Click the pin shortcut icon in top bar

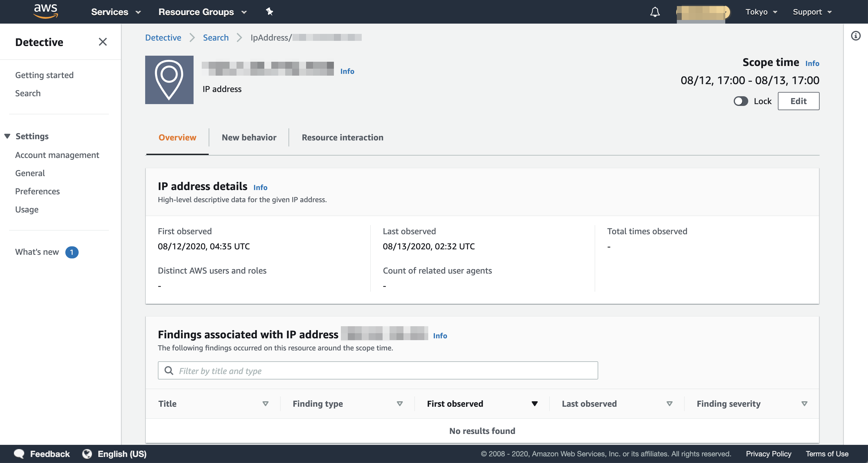[269, 12]
